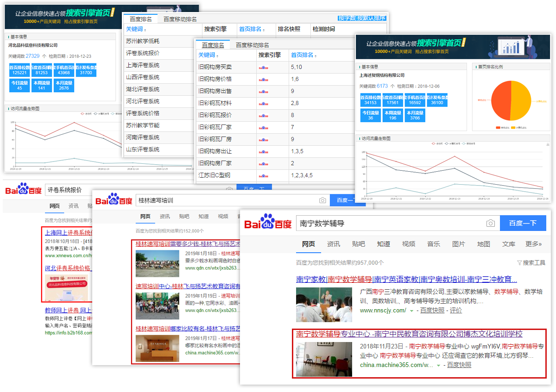Viewport: 556px width, 392px height.
Task: Expand the arrow after china.machine365.com in 南宁 results
Action: pos(438,365)
